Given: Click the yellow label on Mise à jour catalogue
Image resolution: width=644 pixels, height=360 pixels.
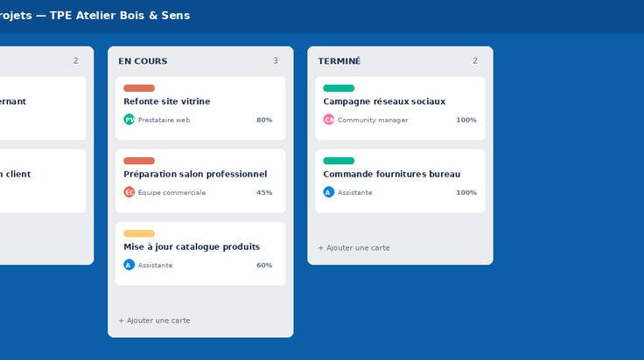Looking at the screenshot, I should click(x=139, y=233).
